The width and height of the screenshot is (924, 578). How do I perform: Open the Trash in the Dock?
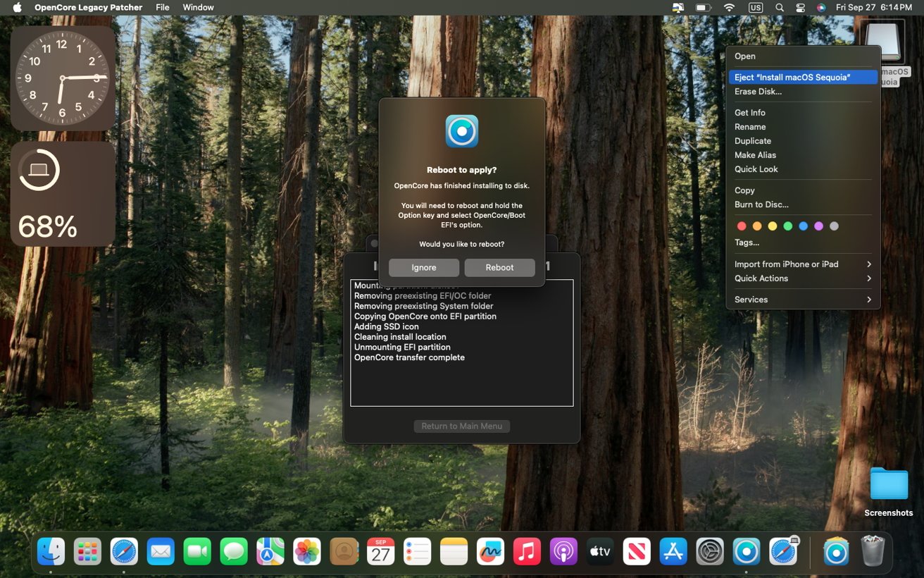click(x=873, y=551)
